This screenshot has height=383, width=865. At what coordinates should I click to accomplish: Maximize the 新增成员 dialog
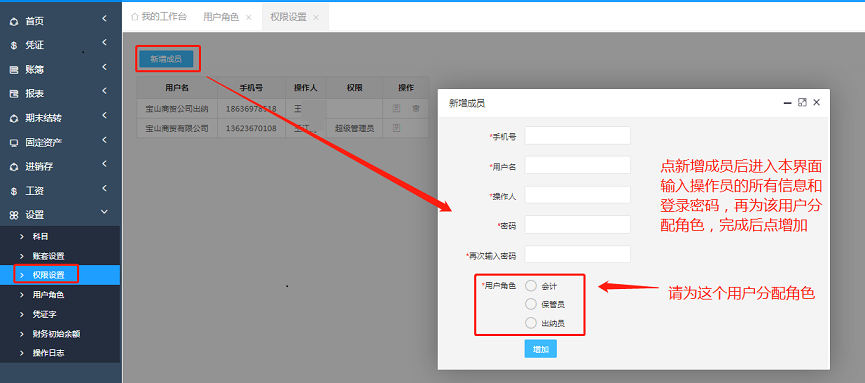click(x=802, y=102)
